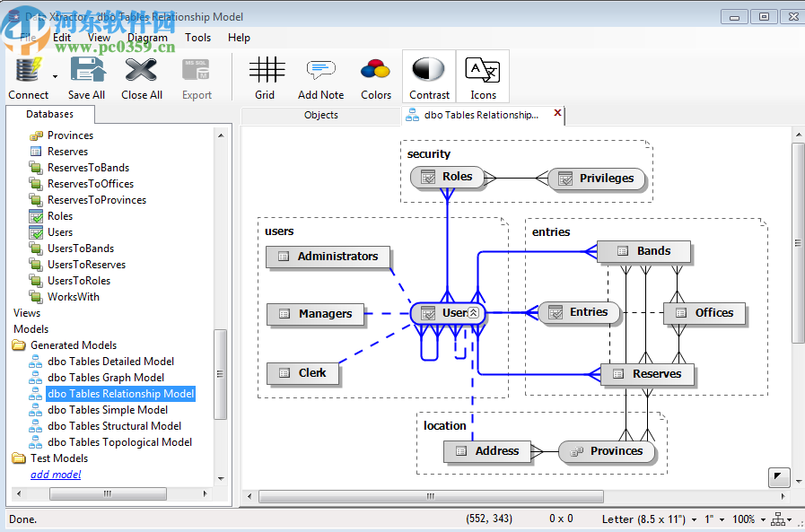
Task: Open the Connect dropdown arrow
Action: 56,76
